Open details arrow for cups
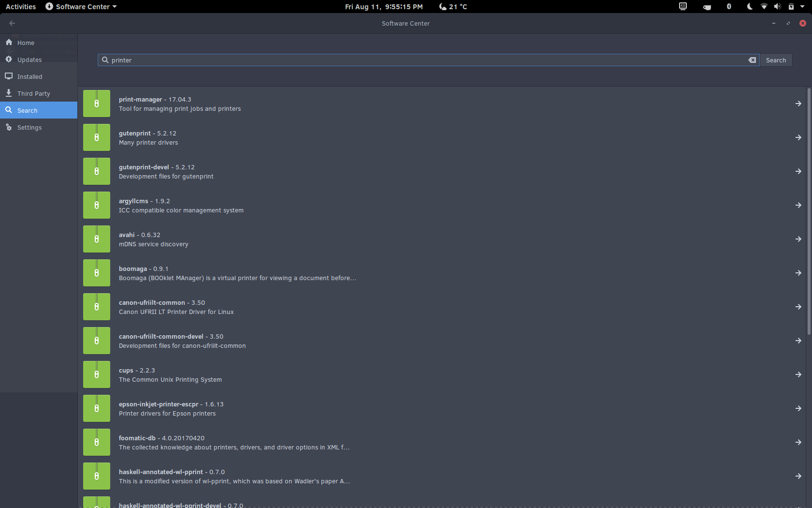812x508 pixels. tap(798, 374)
